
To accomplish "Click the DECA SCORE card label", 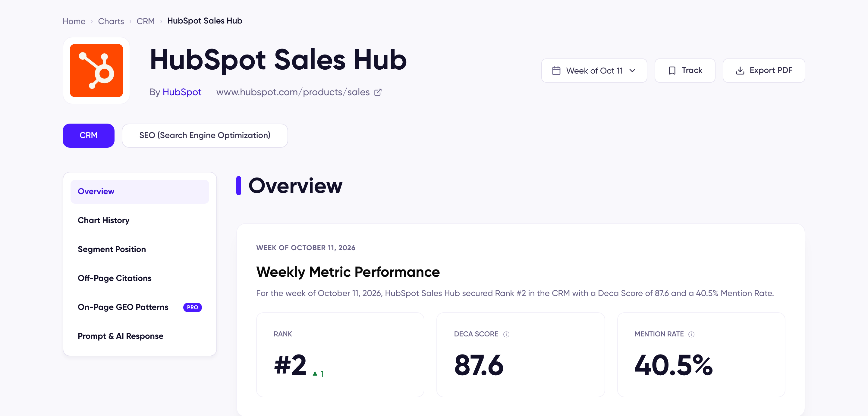I will [476, 334].
